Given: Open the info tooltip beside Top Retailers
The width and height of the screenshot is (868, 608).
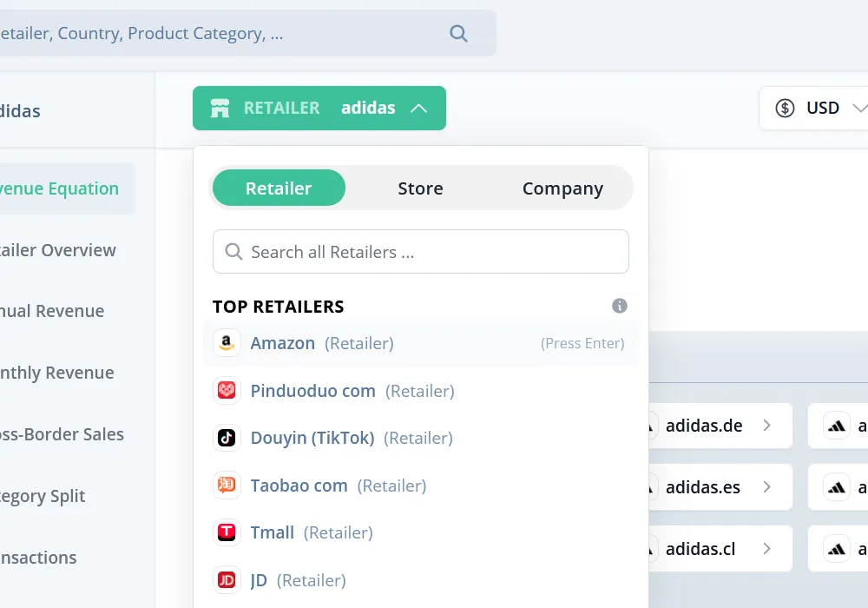Looking at the screenshot, I should coord(619,306).
